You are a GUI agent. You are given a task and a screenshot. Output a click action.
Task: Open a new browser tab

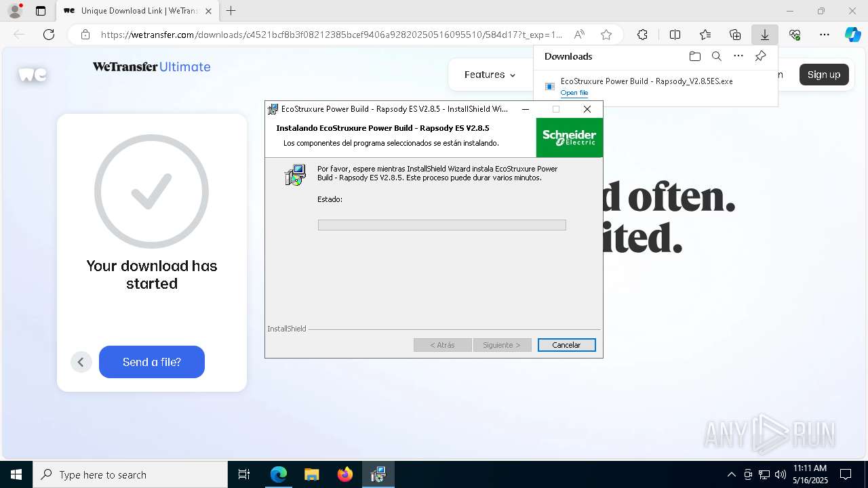(x=231, y=11)
